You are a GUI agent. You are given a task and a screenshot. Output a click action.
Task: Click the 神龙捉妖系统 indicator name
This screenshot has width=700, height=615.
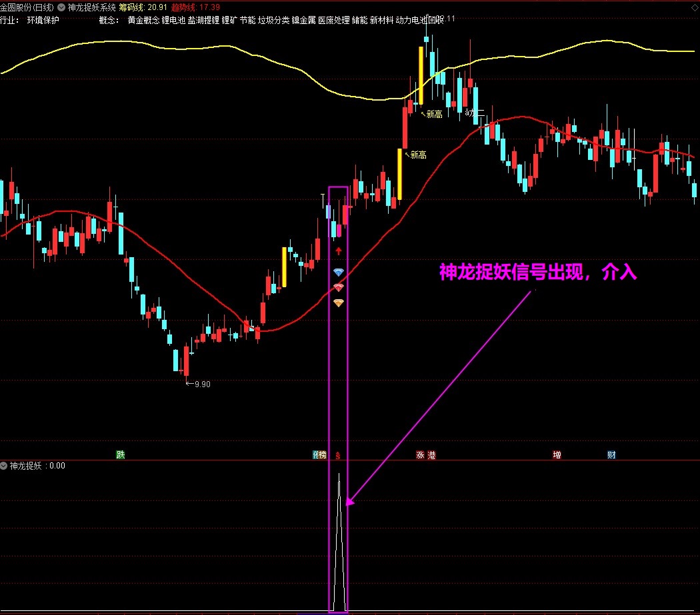pos(91,7)
